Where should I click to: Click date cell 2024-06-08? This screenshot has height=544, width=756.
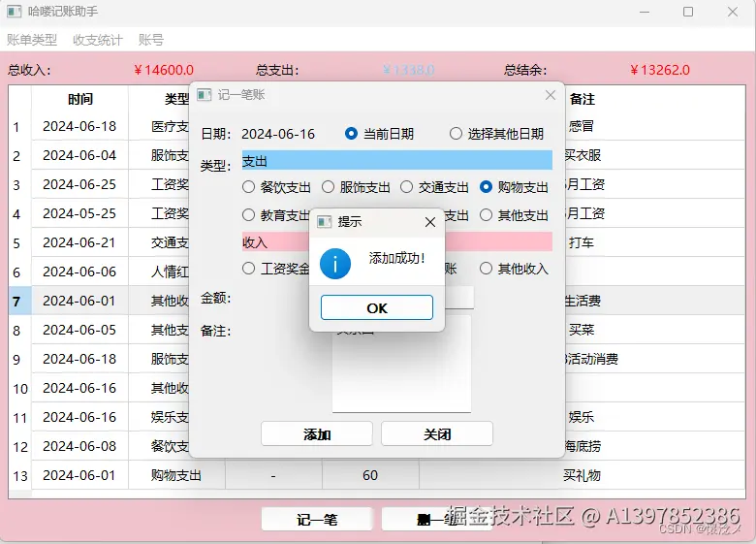click(x=80, y=446)
